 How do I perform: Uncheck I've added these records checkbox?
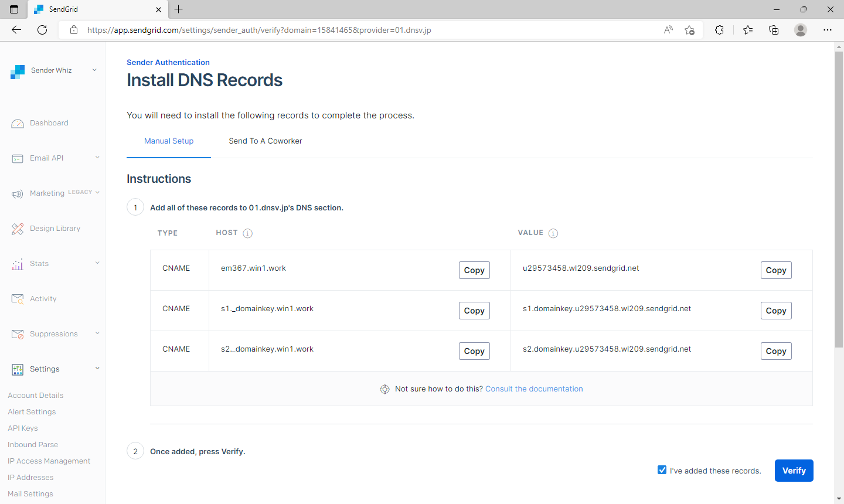click(x=662, y=470)
